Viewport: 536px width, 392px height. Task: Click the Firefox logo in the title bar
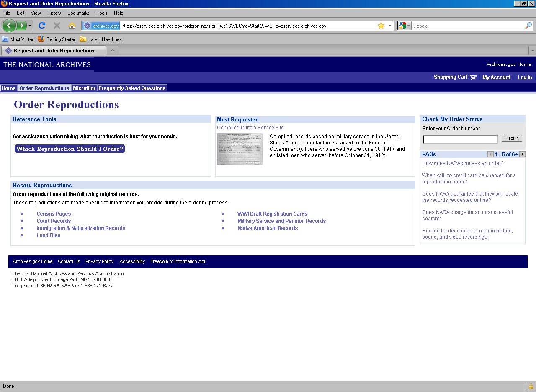coord(4,4)
